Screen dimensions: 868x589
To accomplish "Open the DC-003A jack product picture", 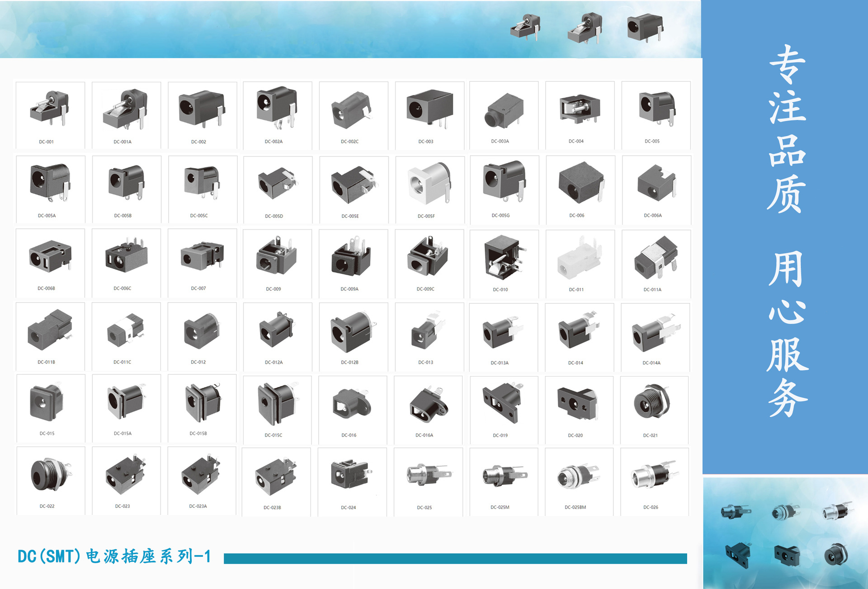I will [505, 110].
